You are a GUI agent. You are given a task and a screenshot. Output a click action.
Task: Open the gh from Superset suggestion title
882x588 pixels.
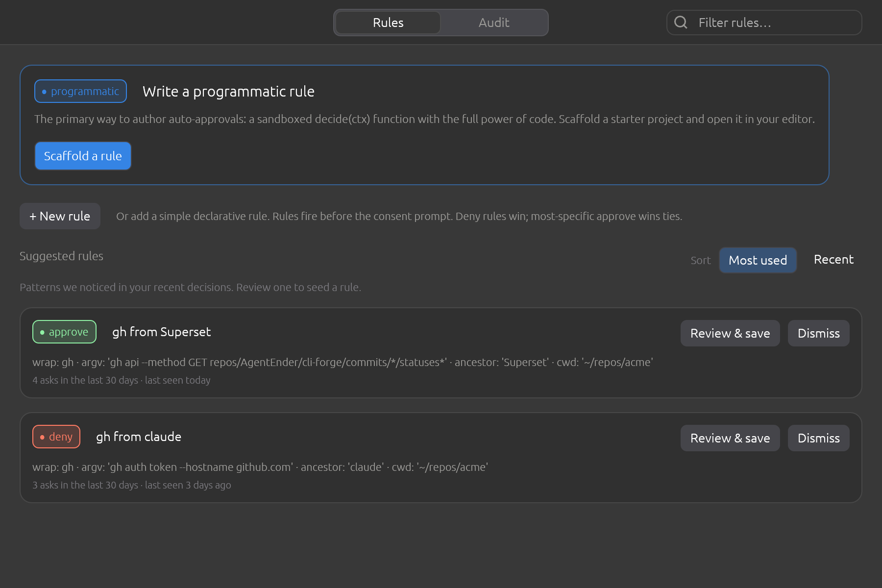(x=161, y=332)
